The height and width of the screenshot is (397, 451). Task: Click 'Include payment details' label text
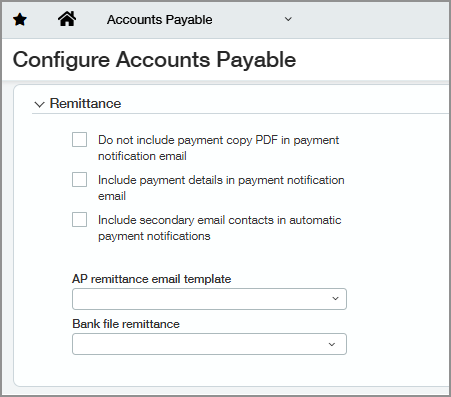tap(221, 188)
